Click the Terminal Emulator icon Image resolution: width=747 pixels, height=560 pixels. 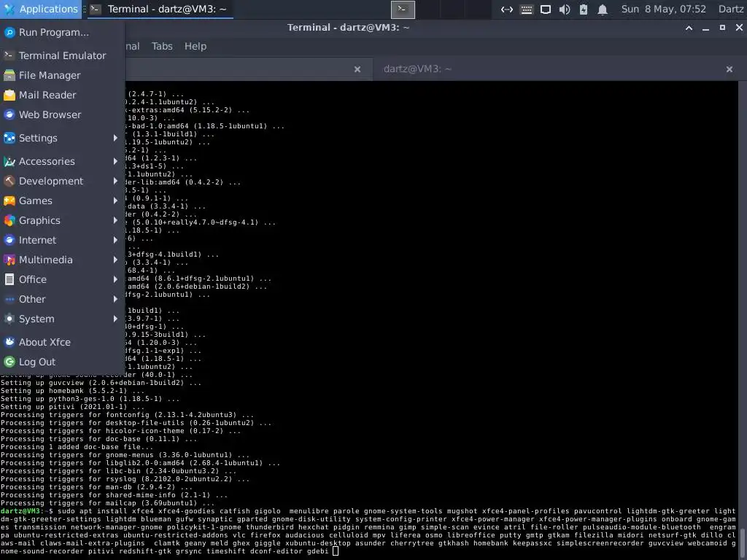coord(9,55)
